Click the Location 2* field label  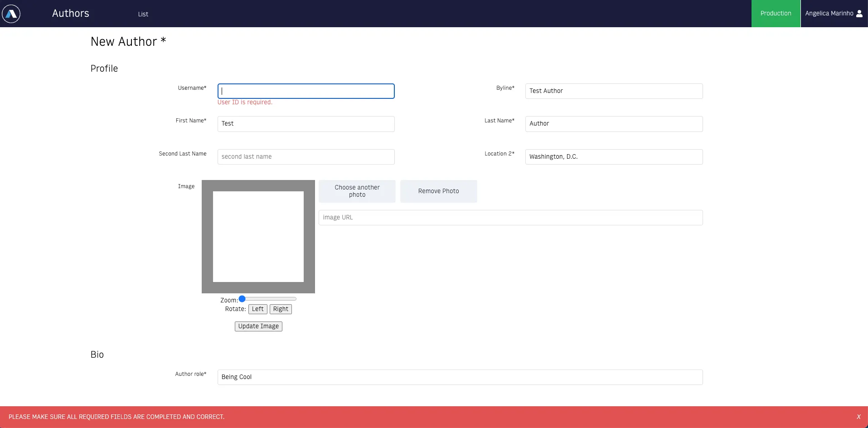(x=499, y=154)
